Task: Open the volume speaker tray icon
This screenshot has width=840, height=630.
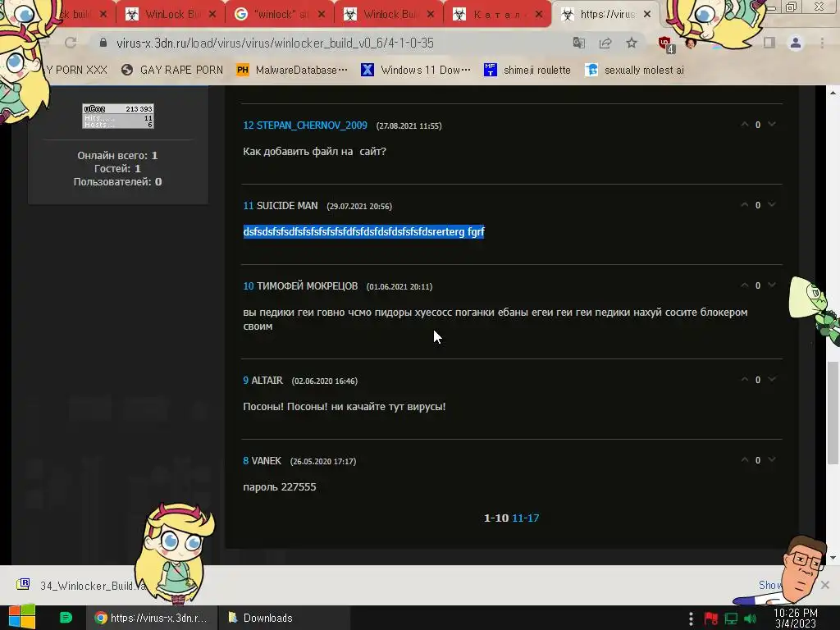Action: (x=751, y=619)
